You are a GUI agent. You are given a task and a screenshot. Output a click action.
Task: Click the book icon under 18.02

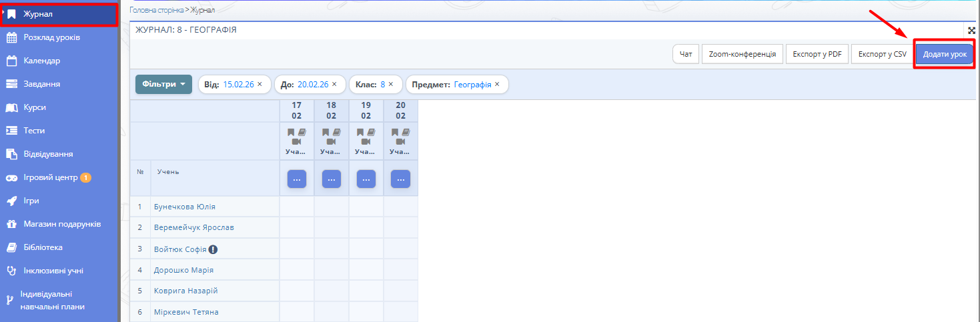click(336, 132)
